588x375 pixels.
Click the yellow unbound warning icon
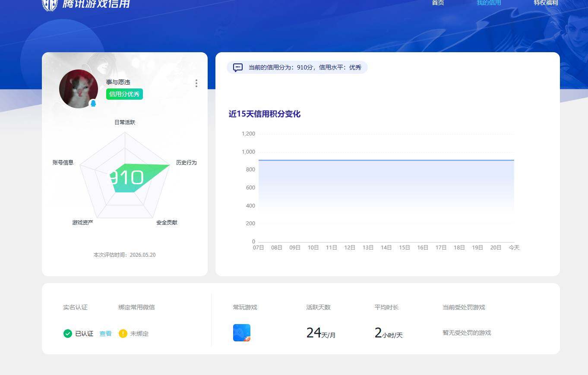(123, 334)
